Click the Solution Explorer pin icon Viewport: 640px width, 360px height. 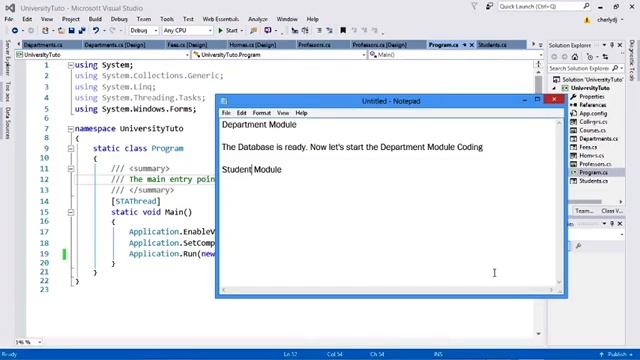pos(612,45)
